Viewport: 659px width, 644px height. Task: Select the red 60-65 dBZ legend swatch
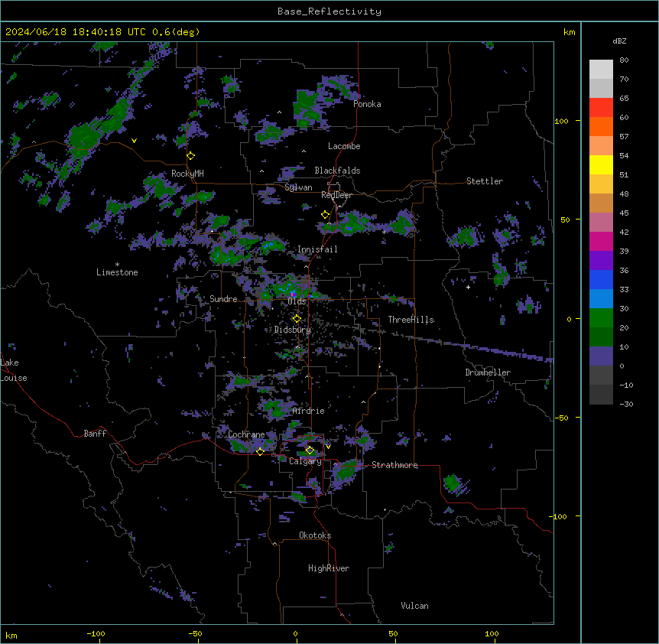(x=601, y=108)
